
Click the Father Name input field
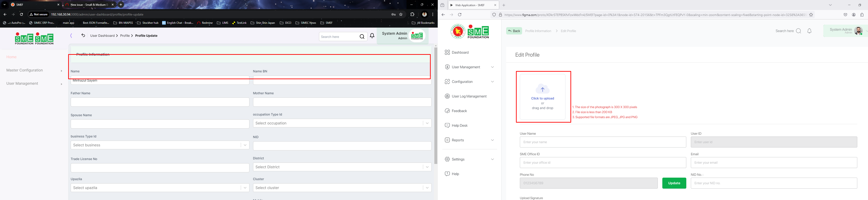(x=160, y=102)
